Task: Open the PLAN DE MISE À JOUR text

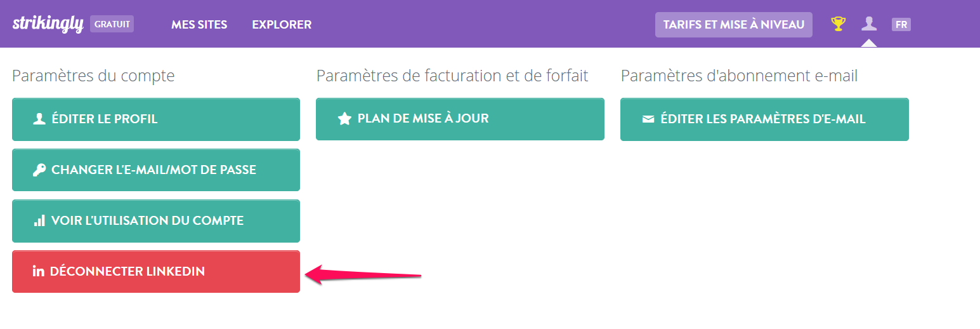Action: 423,118
